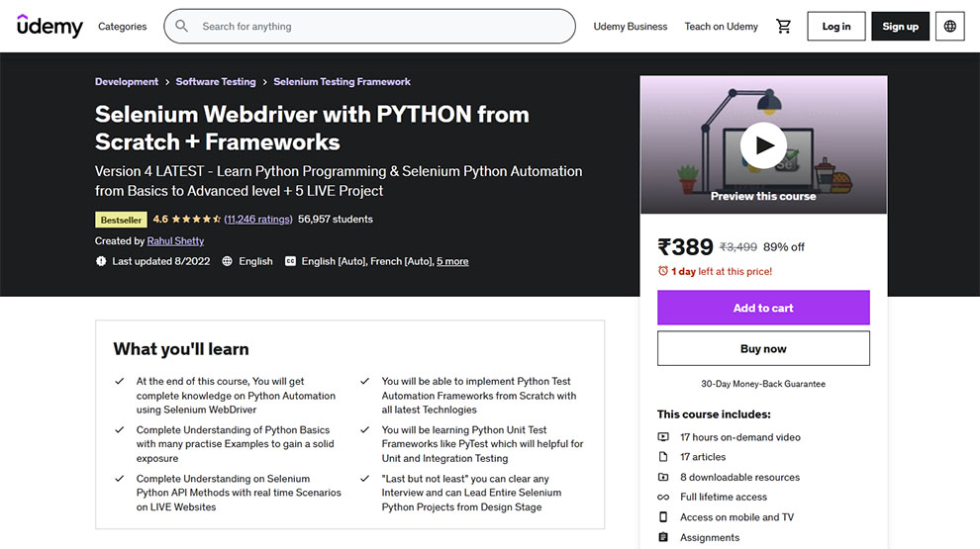Focus the Search for anything field

pos(369,27)
